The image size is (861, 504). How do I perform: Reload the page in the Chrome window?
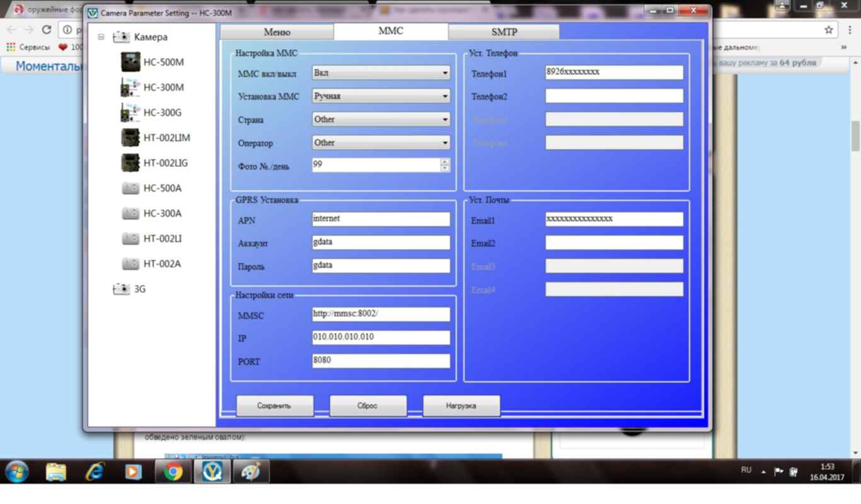[46, 30]
